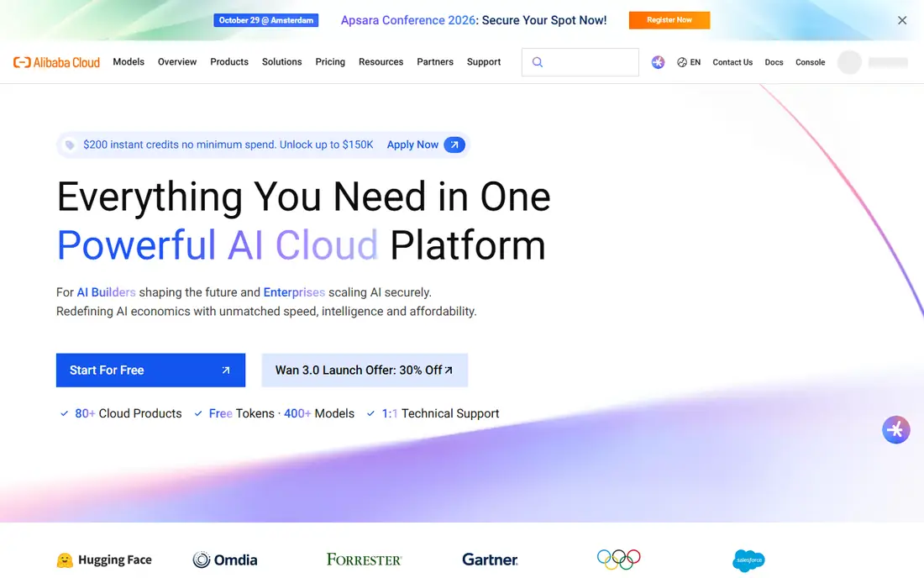Go to the Console
924x578 pixels.
click(811, 62)
